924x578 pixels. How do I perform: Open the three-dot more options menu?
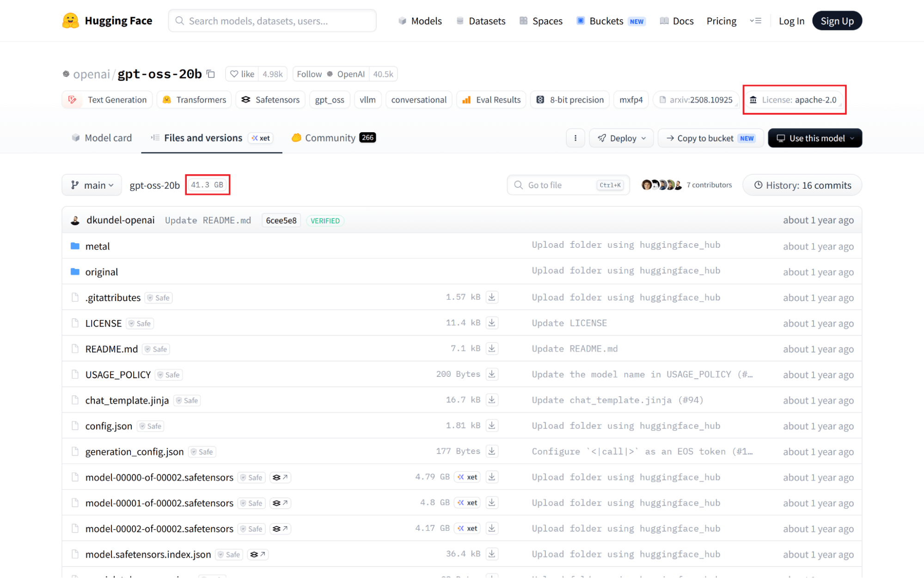pyautogui.click(x=575, y=138)
